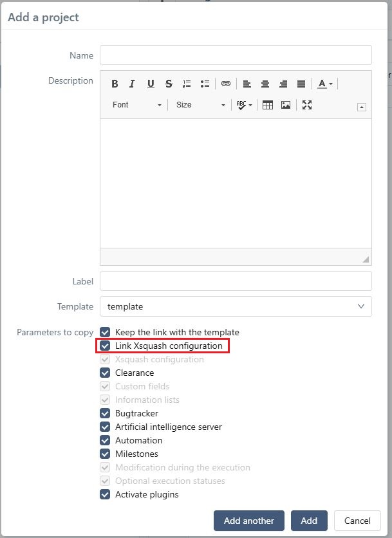
Task: Center align the description text
Action: tap(265, 84)
